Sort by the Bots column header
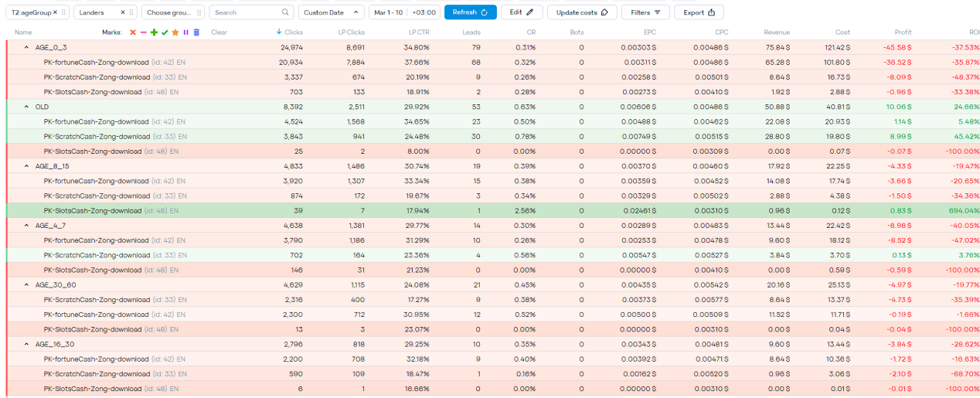The width and height of the screenshot is (980, 398). [x=577, y=32]
